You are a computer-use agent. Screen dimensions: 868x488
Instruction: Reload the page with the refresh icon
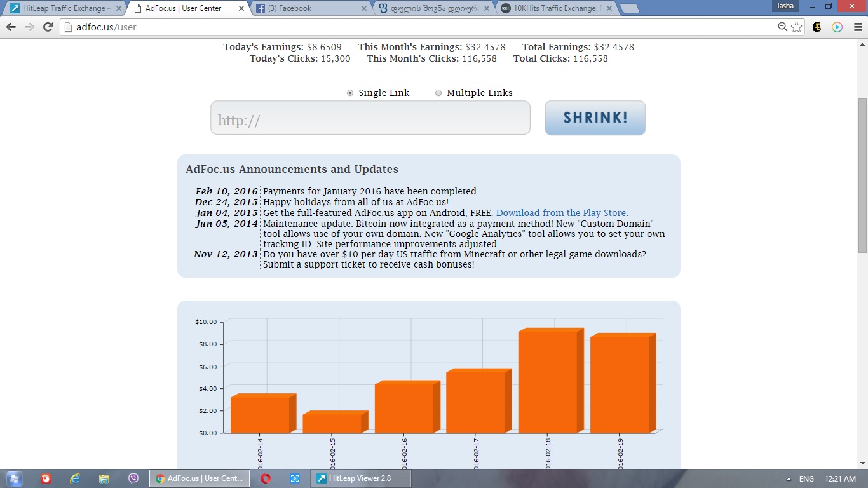[x=48, y=27]
